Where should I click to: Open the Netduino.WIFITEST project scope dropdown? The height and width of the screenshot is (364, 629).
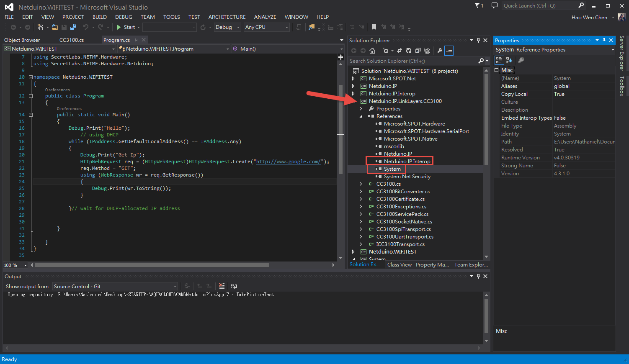coord(113,49)
